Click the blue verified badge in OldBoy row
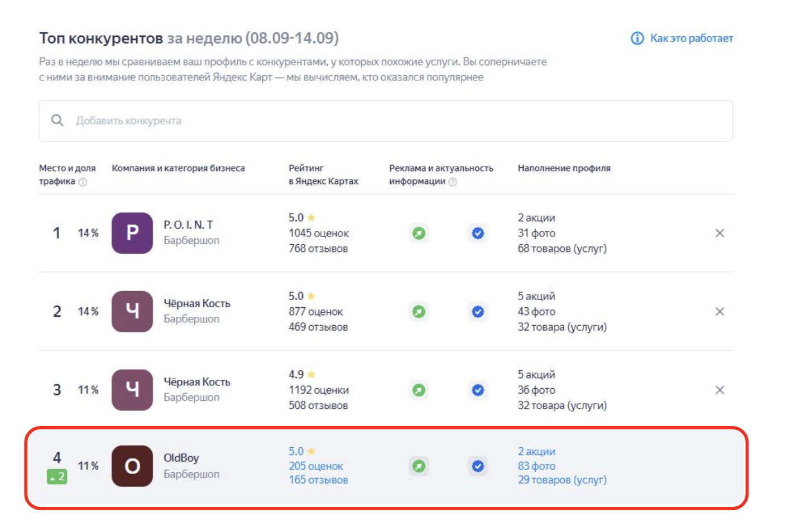This screenshot has width=787, height=532. coord(478,466)
